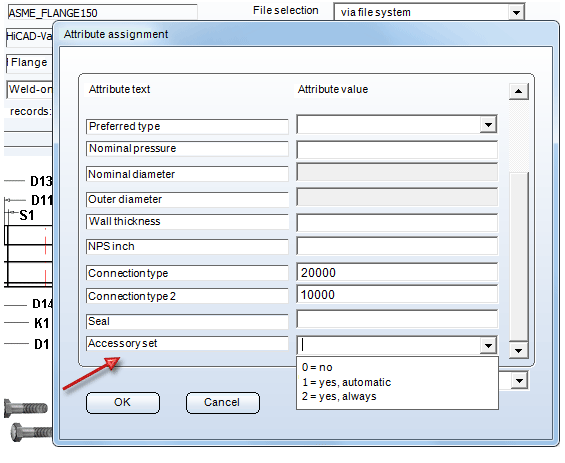Click Connection type value 20000
Viewport: 565px width, 463px height.
pos(397,272)
